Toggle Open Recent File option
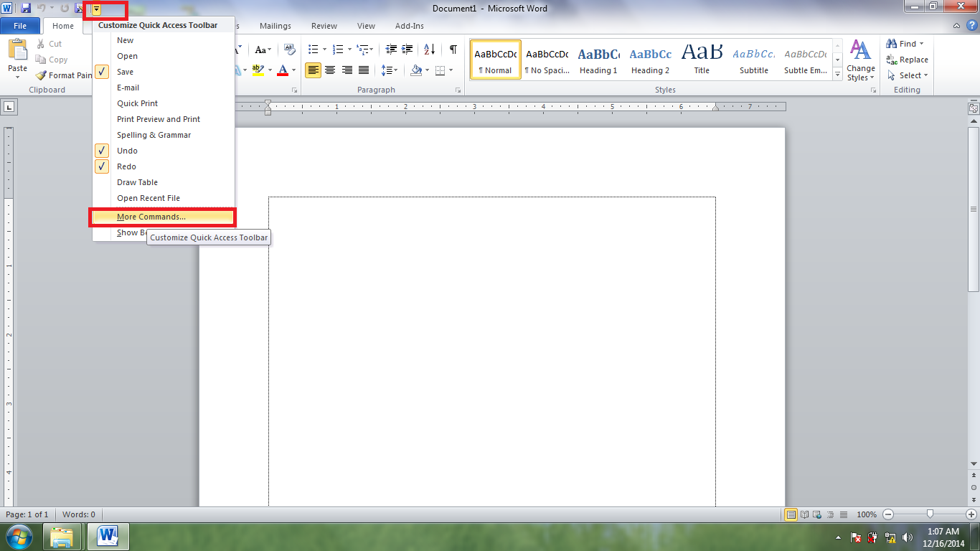The width and height of the screenshot is (980, 551). [x=164, y=198]
